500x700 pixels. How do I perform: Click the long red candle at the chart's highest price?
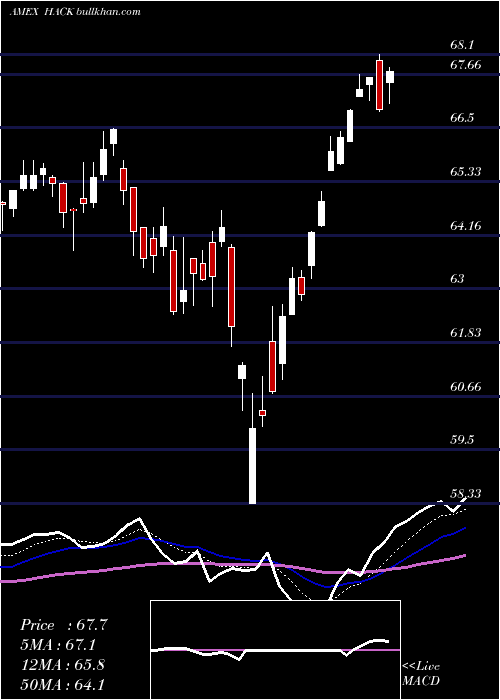[x=379, y=85]
